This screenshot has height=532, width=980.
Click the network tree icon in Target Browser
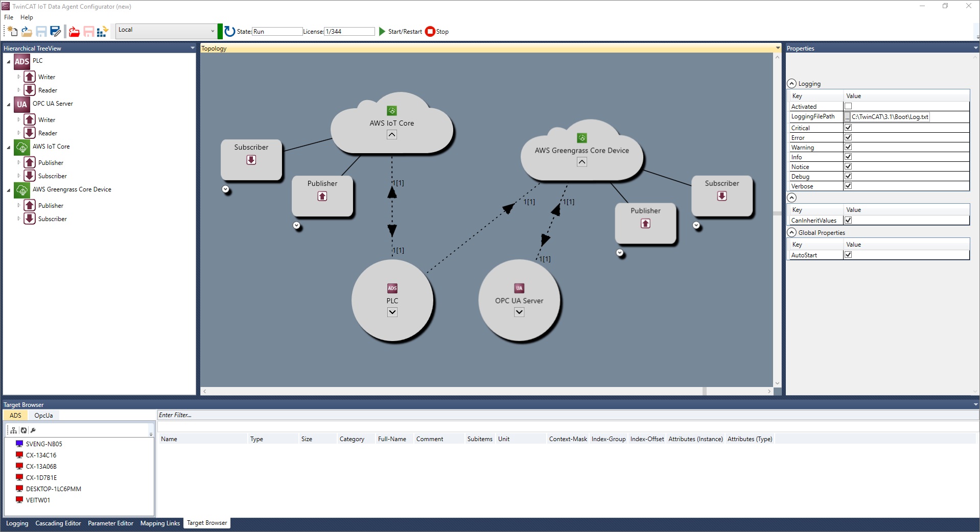tap(14, 430)
